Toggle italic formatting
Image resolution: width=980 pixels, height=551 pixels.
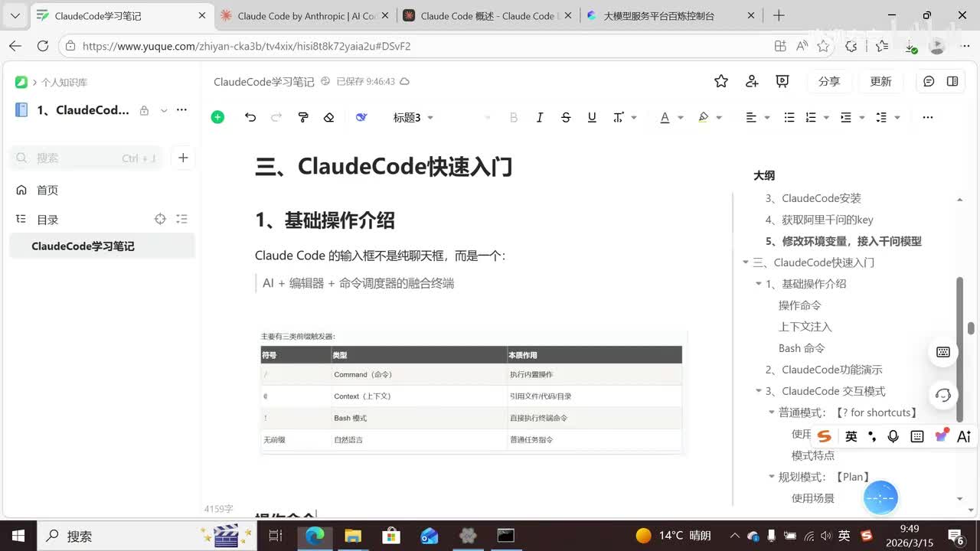pyautogui.click(x=540, y=117)
